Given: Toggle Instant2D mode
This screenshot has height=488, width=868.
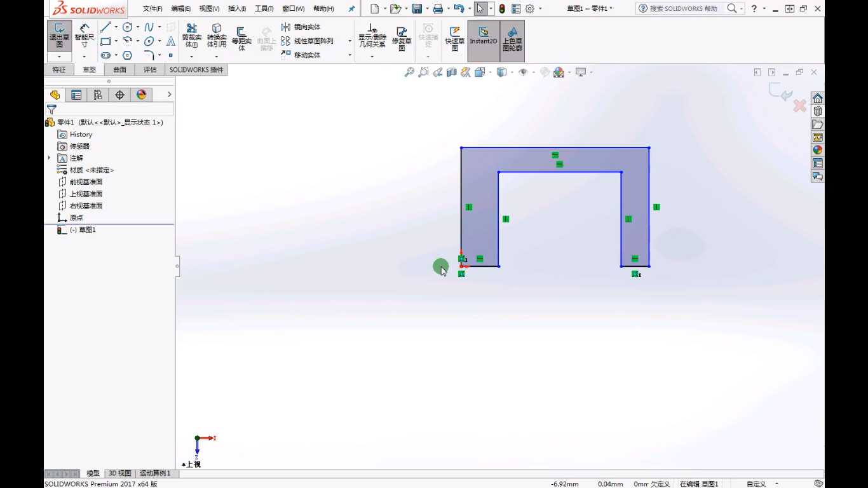Looking at the screenshot, I should tap(484, 41).
